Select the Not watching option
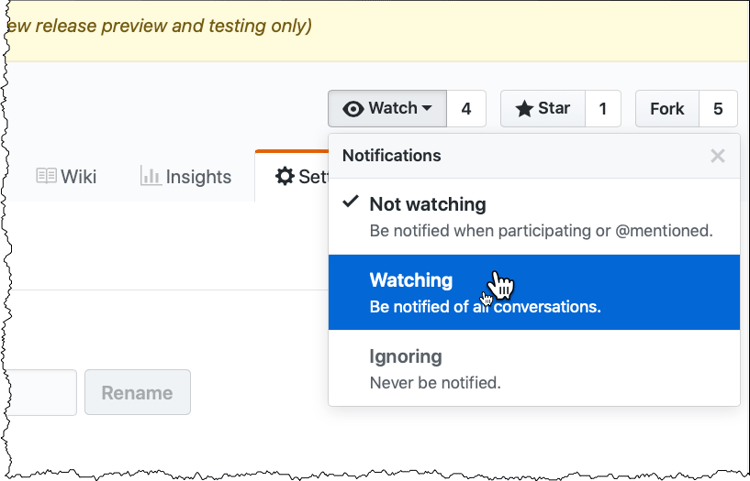Screen dimensions: 750x481 coord(427,205)
